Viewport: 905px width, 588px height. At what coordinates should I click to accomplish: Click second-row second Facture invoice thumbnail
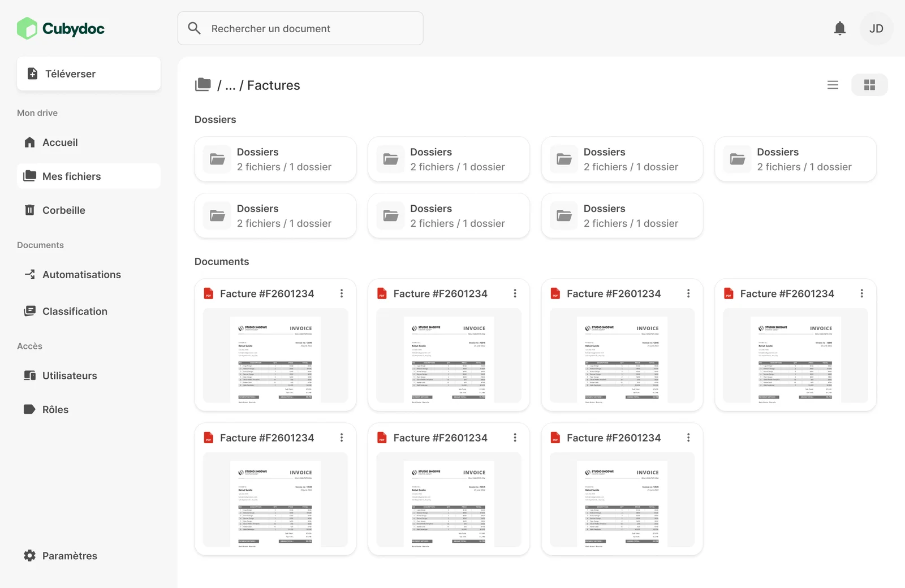(449, 500)
